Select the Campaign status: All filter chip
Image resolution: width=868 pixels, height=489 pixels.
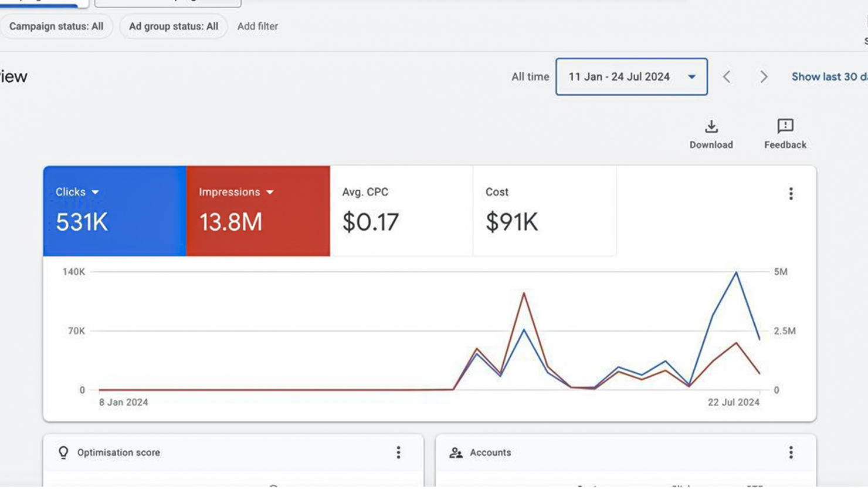[56, 26]
